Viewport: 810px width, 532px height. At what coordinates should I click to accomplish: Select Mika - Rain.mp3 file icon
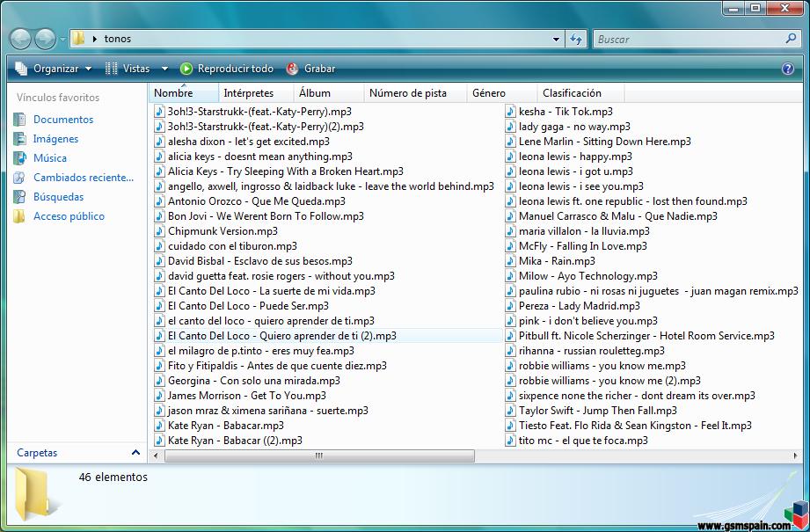pyautogui.click(x=510, y=261)
